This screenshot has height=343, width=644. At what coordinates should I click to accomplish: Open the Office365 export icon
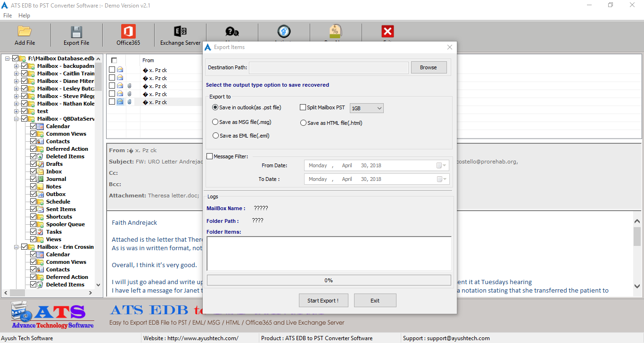tap(128, 32)
